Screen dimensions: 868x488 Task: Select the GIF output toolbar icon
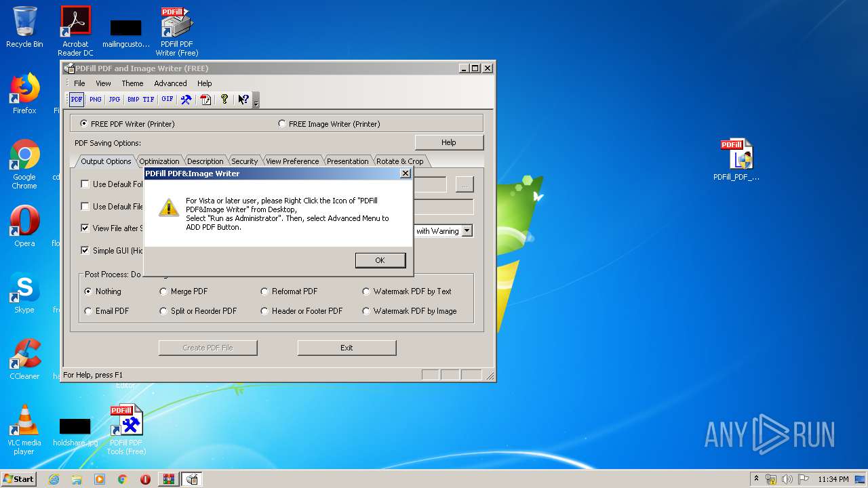(167, 100)
